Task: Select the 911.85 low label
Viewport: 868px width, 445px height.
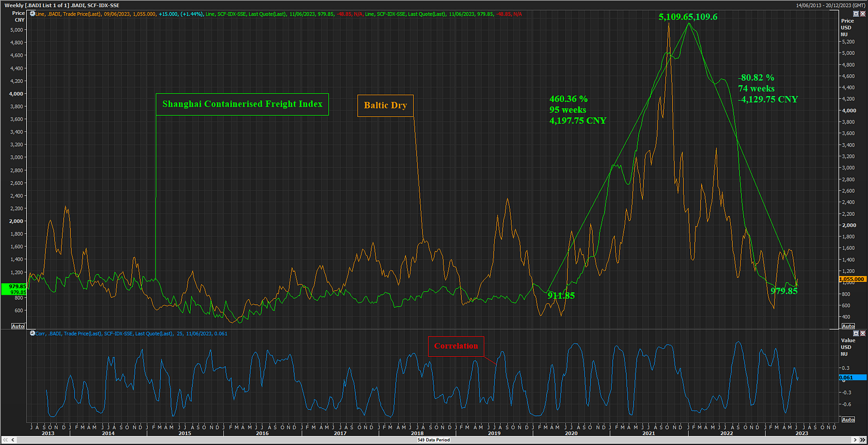Action: 561,295
